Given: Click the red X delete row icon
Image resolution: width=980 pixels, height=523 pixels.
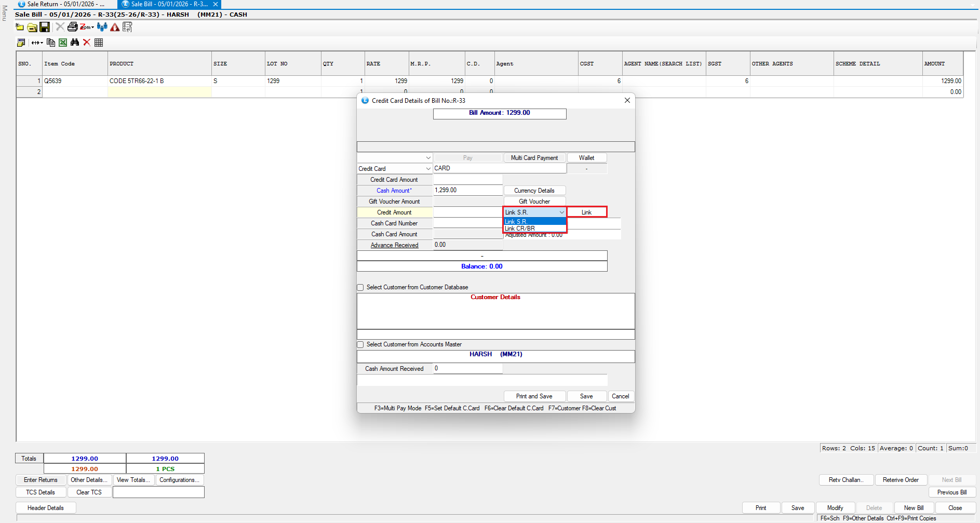Looking at the screenshot, I should [x=87, y=43].
